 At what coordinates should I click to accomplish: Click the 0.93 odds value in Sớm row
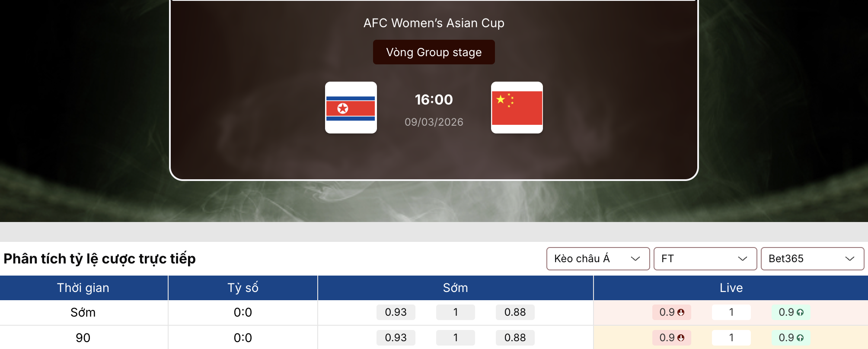[396, 312]
